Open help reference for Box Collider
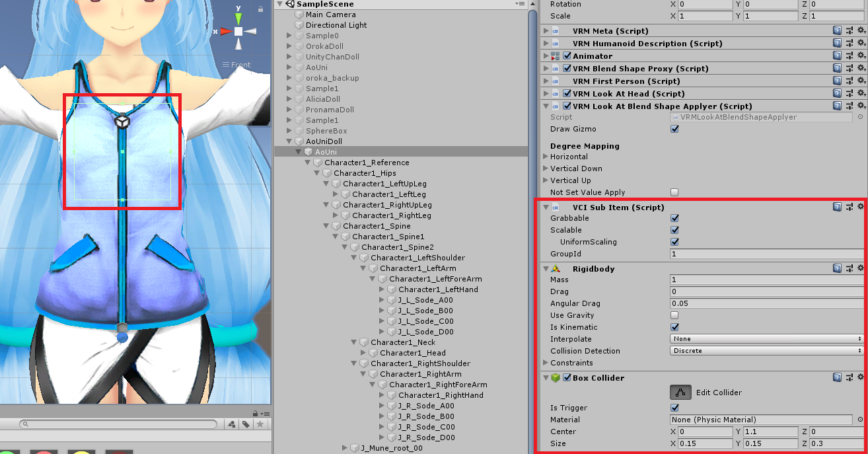Screen dimensions: 868x454 (x=837, y=377)
